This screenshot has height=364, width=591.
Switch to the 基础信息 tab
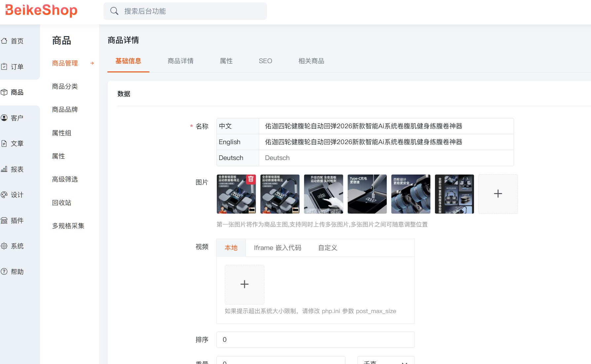click(x=128, y=61)
